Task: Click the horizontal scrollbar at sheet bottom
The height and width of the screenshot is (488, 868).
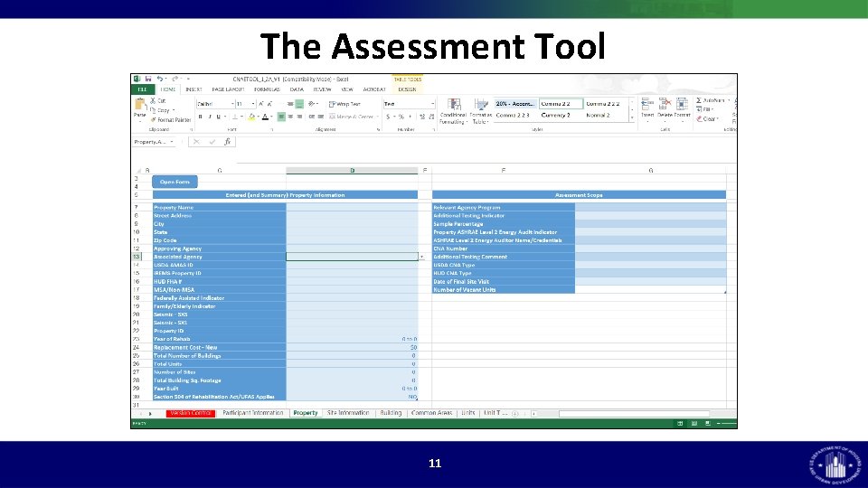Action: tap(634, 413)
